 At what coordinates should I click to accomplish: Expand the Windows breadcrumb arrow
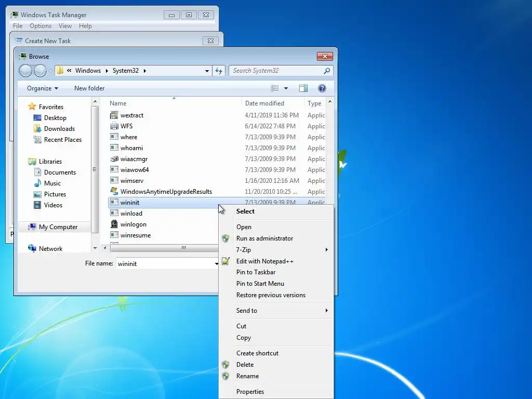click(x=107, y=71)
